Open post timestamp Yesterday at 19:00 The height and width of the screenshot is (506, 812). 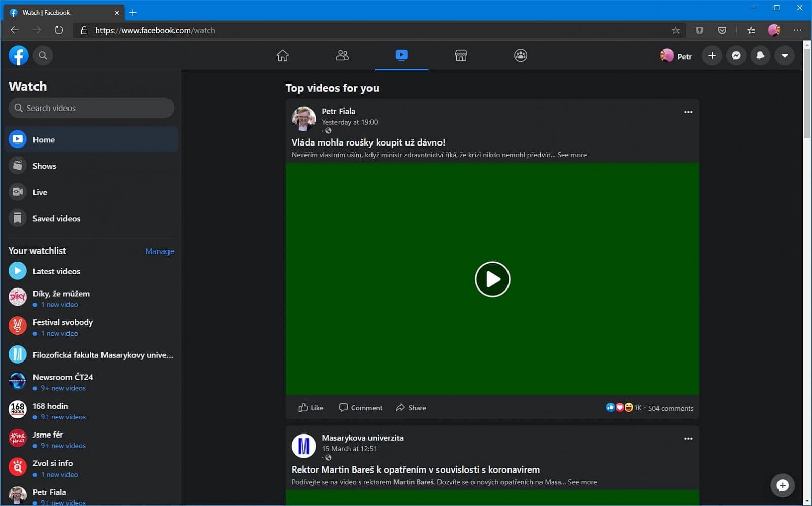350,122
